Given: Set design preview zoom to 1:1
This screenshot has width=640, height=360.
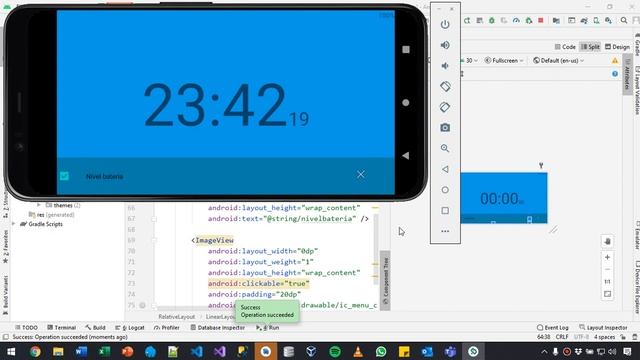Looking at the screenshot, I should tap(607, 282).
